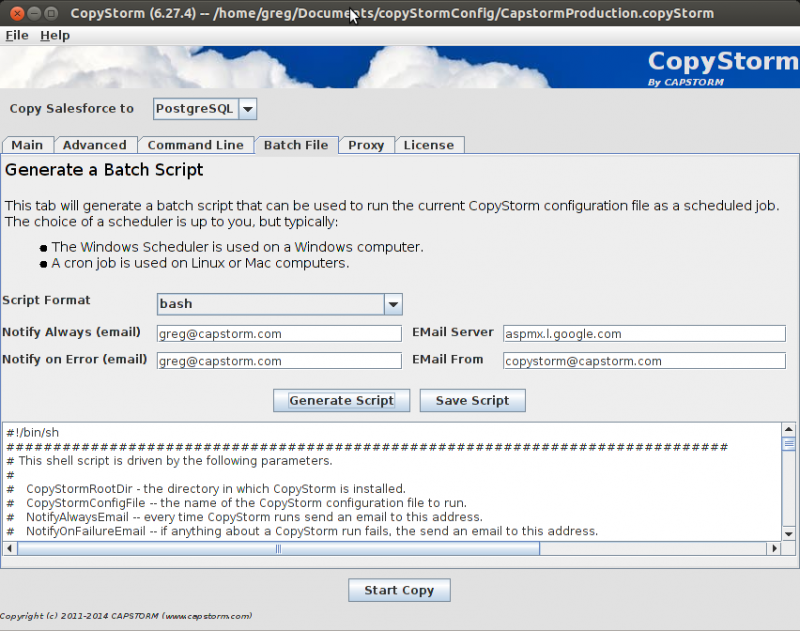Click the Notify on Error email field
This screenshot has width=800, height=631.
[279, 361]
